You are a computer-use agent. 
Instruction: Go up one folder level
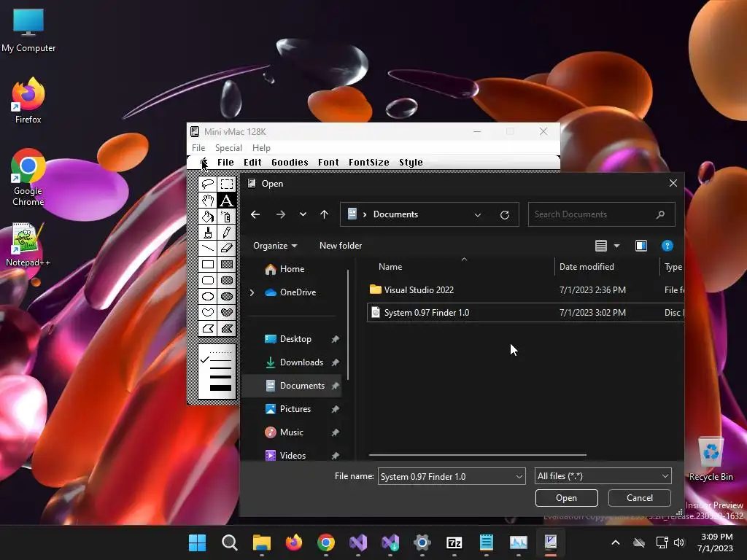tap(324, 214)
